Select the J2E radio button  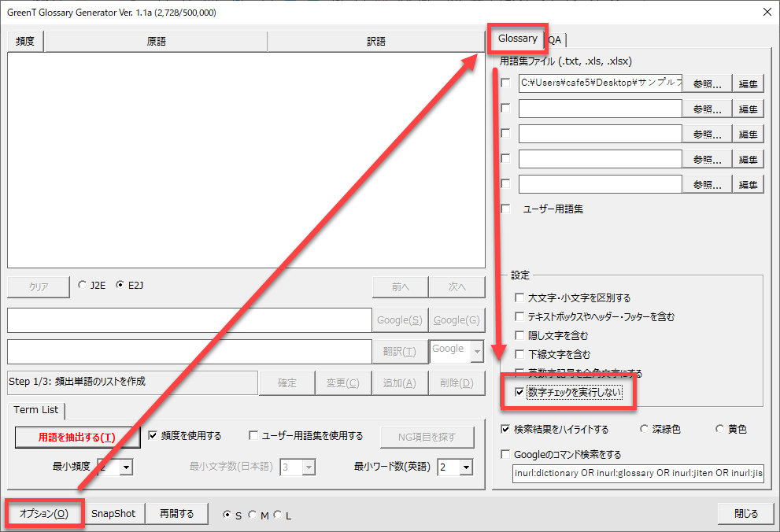[x=83, y=286]
